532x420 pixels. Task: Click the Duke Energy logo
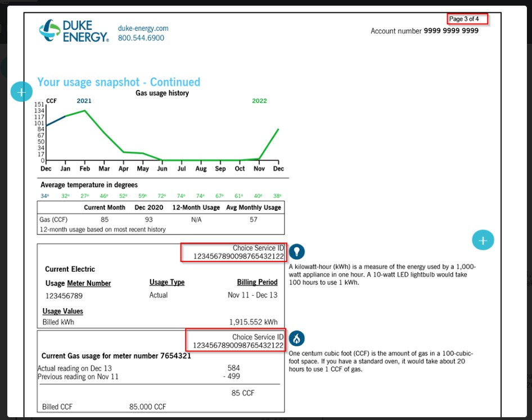74,30
